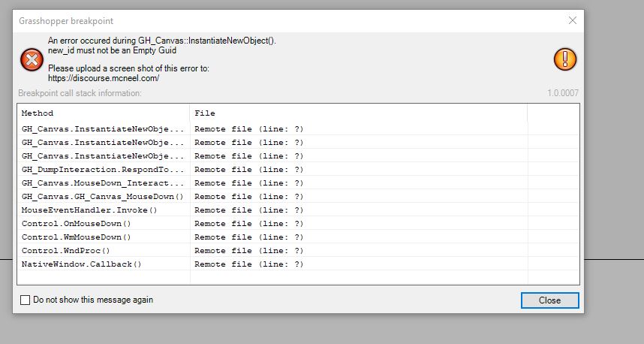This screenshot has height=344, width=644.
Task: Click the Method column header
Action: click(38, 113)
